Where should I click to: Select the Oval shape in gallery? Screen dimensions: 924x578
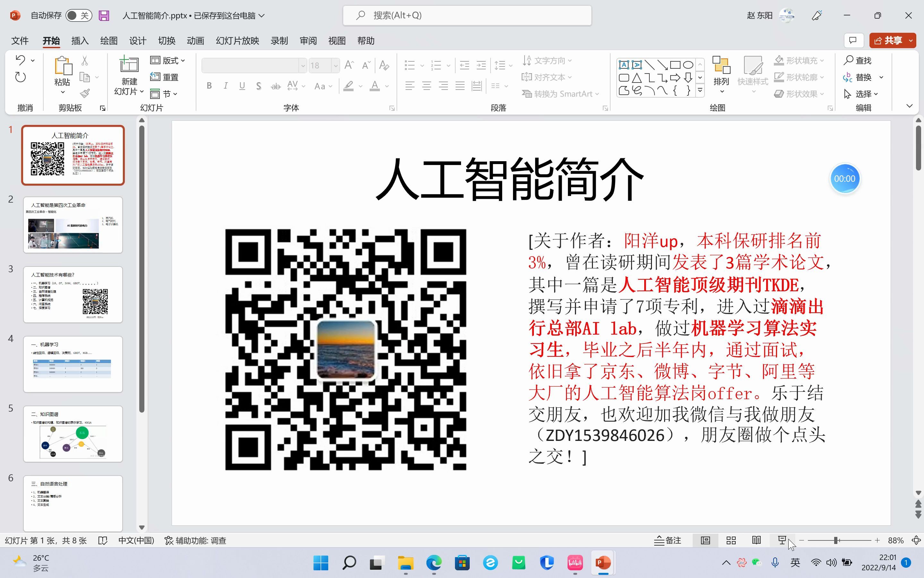point(688,65)
